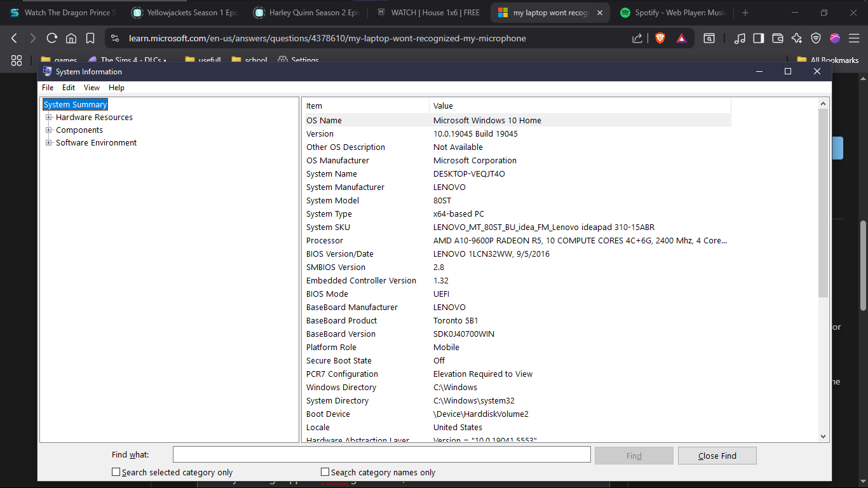The height and width of the screenshot is (488, 868).
Task: Click the browser profile avatar icon
Action: (x=835, y=38)
